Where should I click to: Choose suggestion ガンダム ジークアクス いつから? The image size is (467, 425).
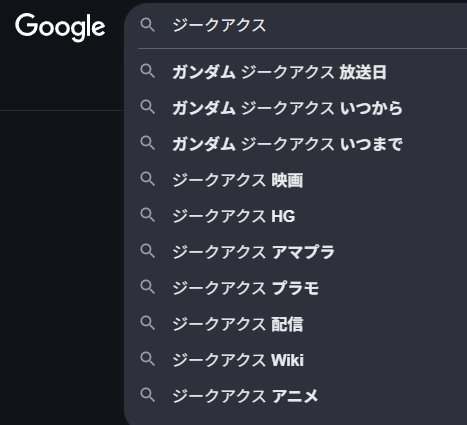click(x=296, y=108)
